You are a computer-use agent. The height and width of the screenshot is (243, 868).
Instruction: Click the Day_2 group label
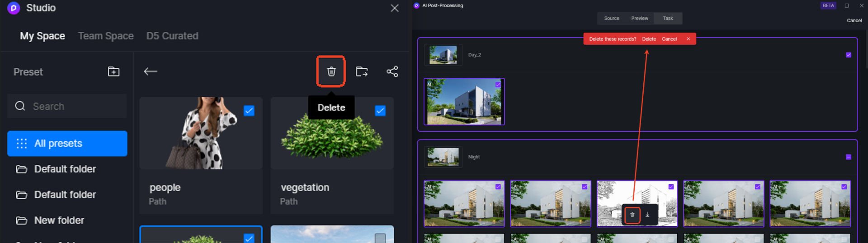(475, 55)
